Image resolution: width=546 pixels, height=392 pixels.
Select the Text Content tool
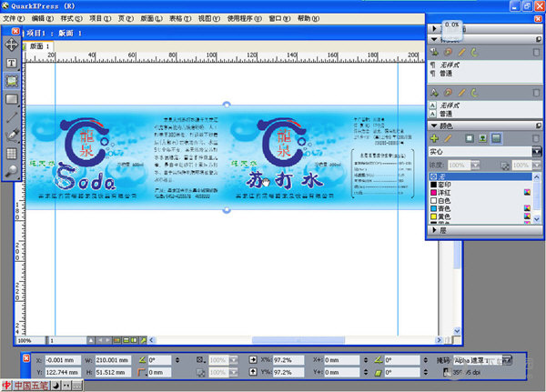click(12, 63)
